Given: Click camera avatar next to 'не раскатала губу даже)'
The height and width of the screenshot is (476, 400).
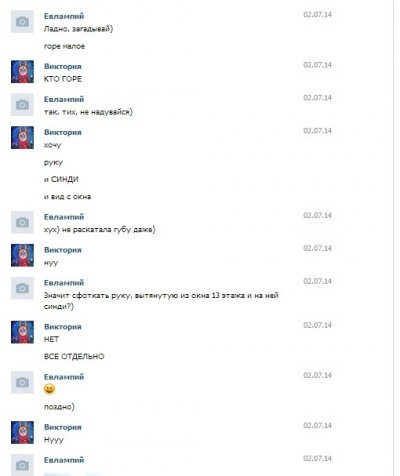Looking at the screenshot, I should (x=22, y=222).
